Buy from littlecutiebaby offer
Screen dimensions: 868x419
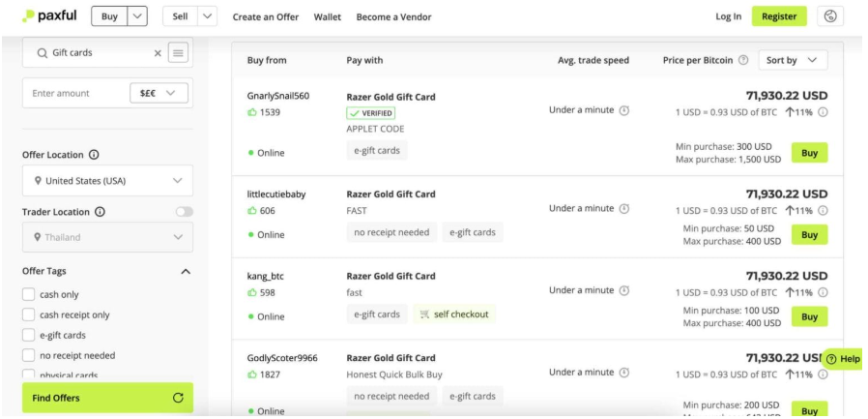pyautogui.click(x=809, y=235)
